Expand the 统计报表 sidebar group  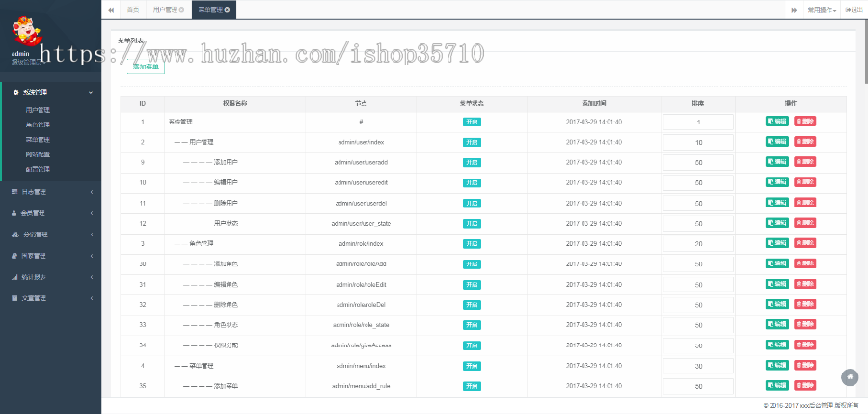pos(51,277)
